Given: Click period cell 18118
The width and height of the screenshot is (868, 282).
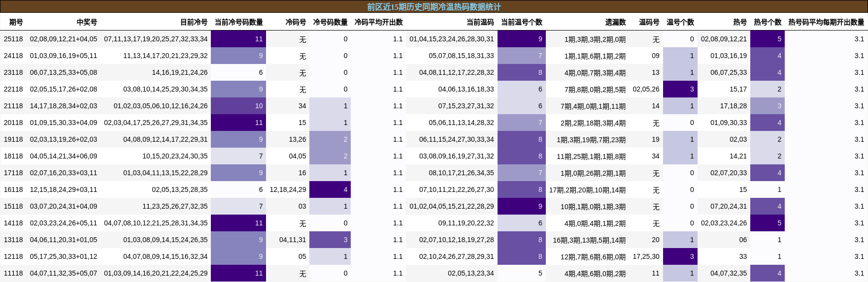Looking at the screenshot, I should tap(13, 156).
